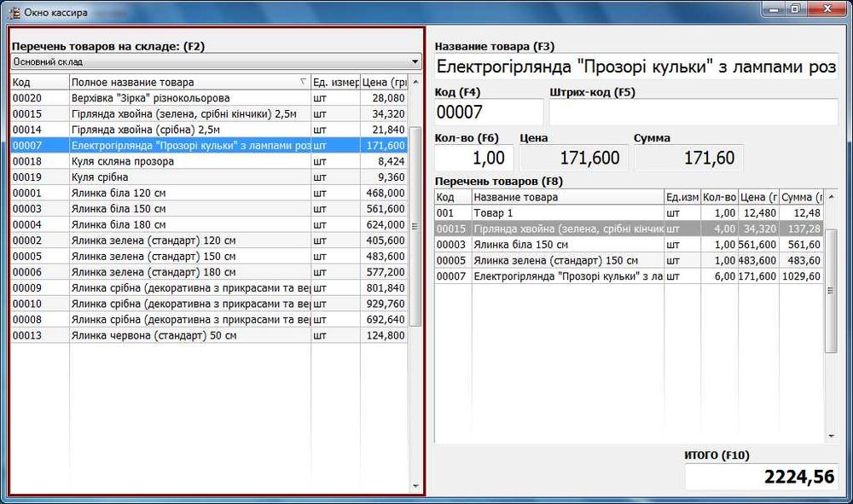The height and width of the screenshot is (504, 853).
Task: Click receipt Кол-во column header
Action: point(719,197)
